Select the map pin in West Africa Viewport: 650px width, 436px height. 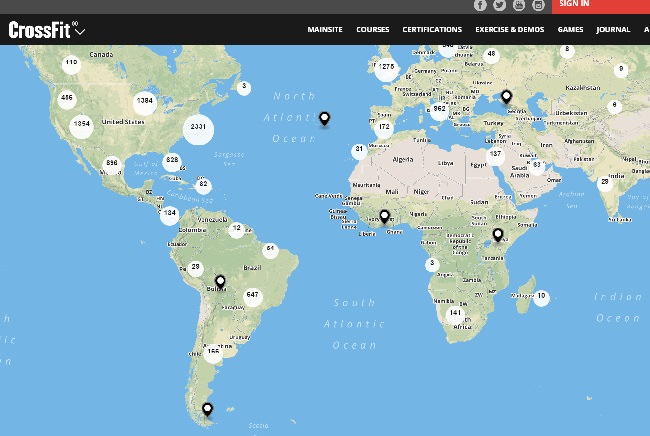[384, 215]
